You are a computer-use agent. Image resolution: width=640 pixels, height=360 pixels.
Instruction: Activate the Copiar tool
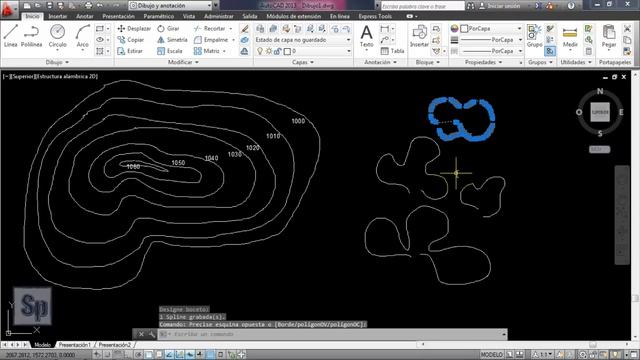point(131,40)
